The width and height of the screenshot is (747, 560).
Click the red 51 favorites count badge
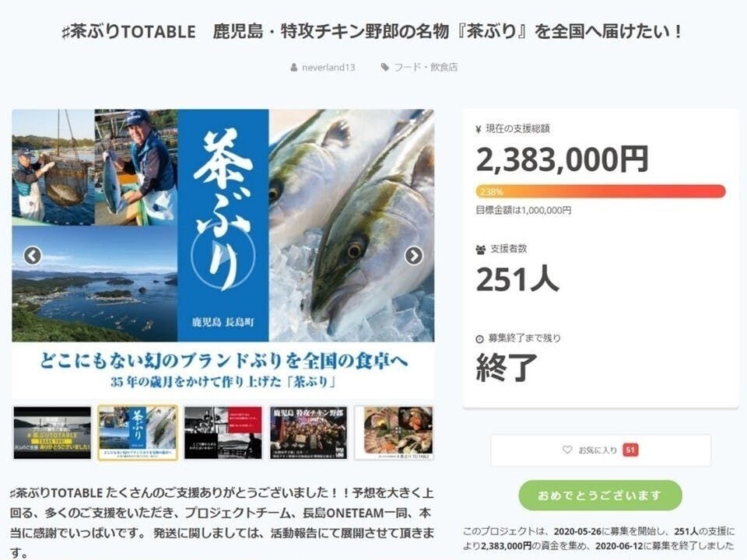tap(630, 450)
